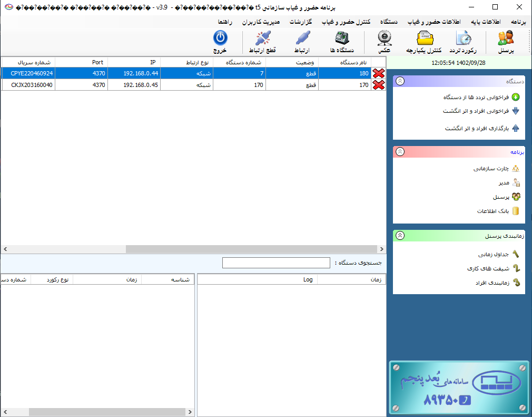Click red X status icon for device 170
The image size is (532, 417).
[379, 85]
